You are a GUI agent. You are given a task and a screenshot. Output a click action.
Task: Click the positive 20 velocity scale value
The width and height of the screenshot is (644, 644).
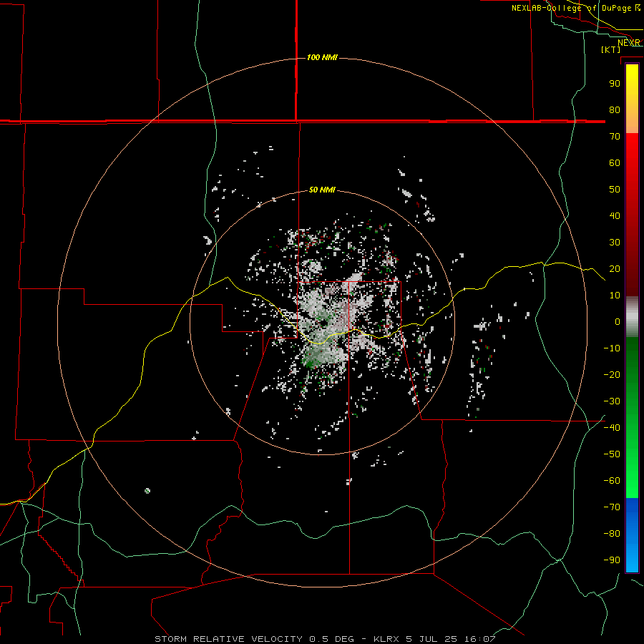tap(615, 268)
